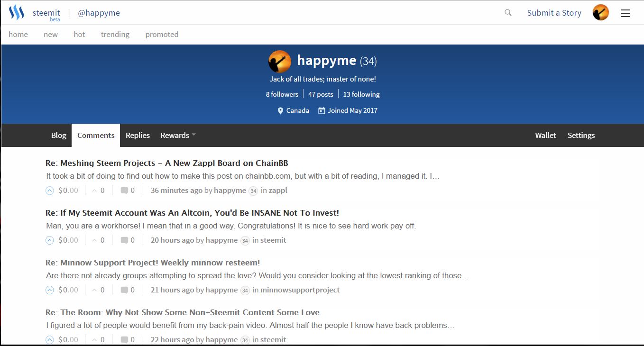Open Re: If My Steemit Account Was An Altcoin

point(192,213)
